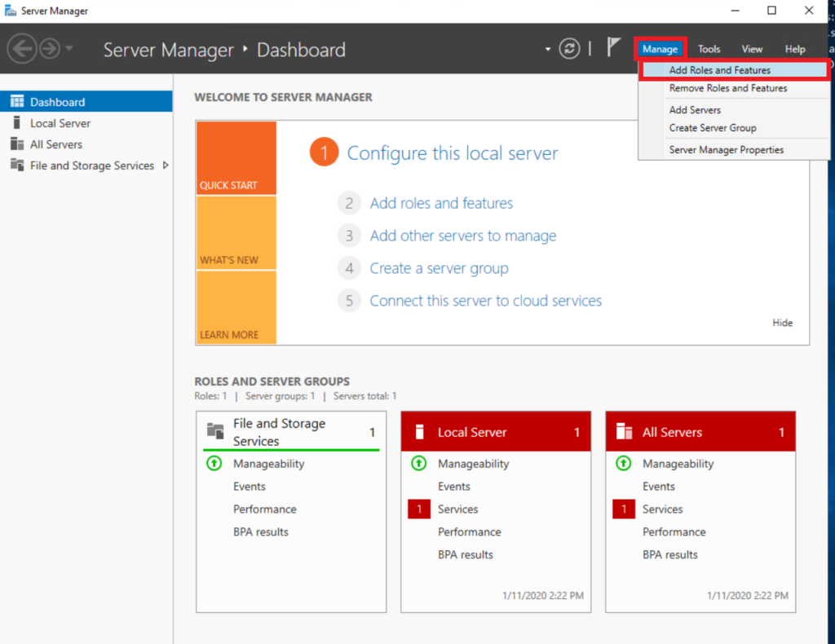Click All Servers tile icon

[x=624, y=431]
